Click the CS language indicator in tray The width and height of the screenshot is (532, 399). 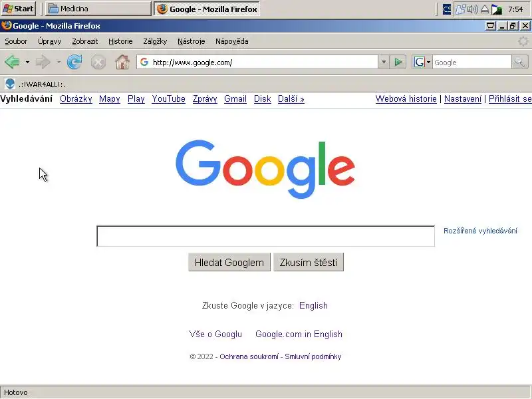(x=447, y=9)
